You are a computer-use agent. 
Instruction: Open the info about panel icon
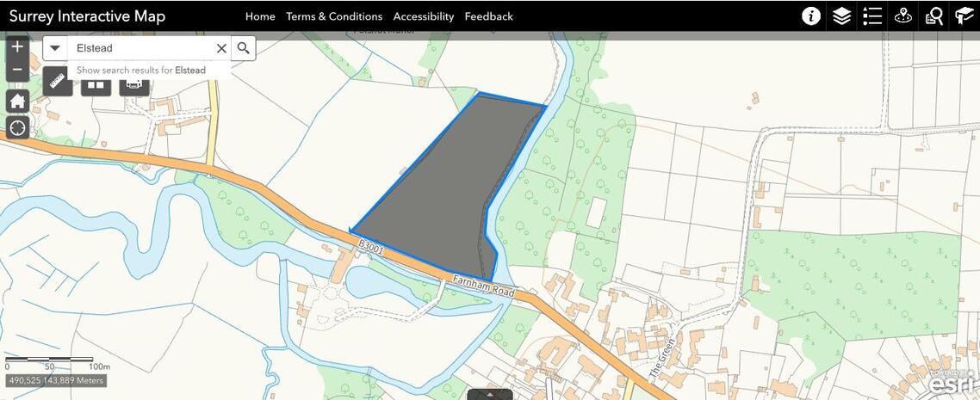(810, 16)
